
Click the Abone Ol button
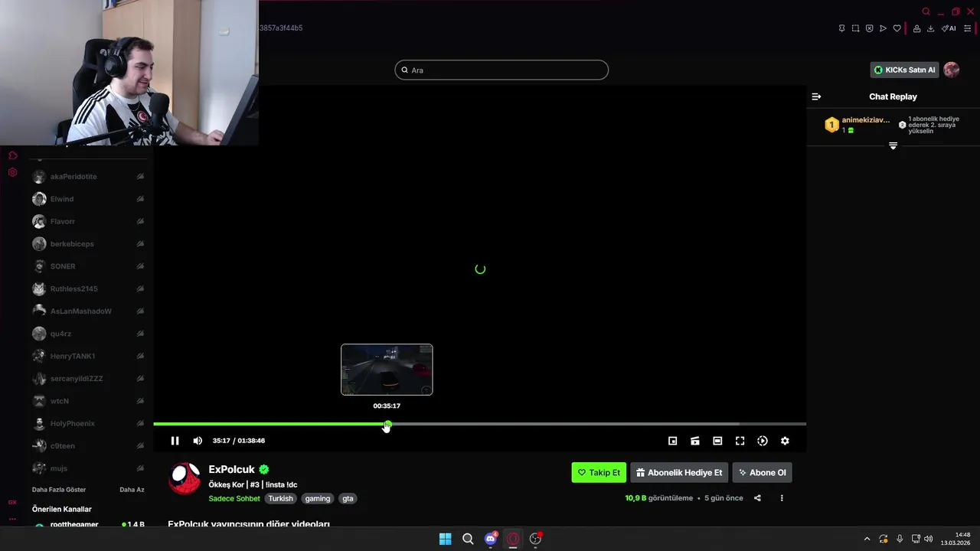(x=762, y=472)
